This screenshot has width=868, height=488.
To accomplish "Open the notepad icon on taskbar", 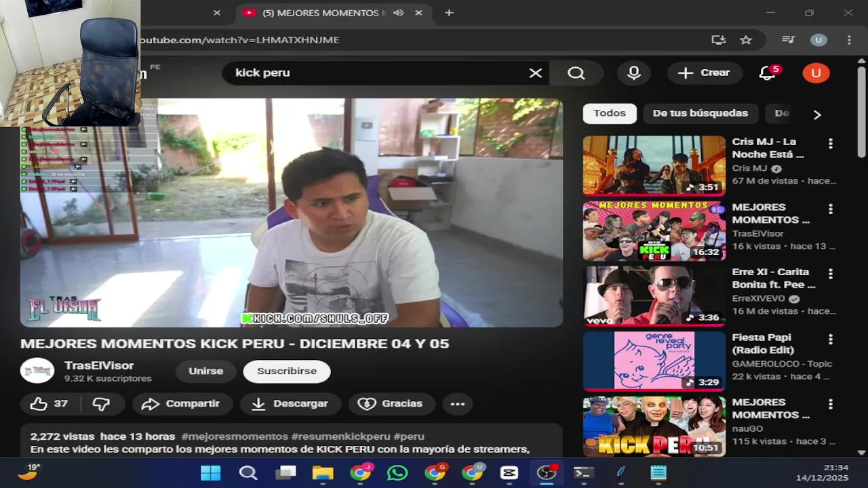I will tap(658, 472).
